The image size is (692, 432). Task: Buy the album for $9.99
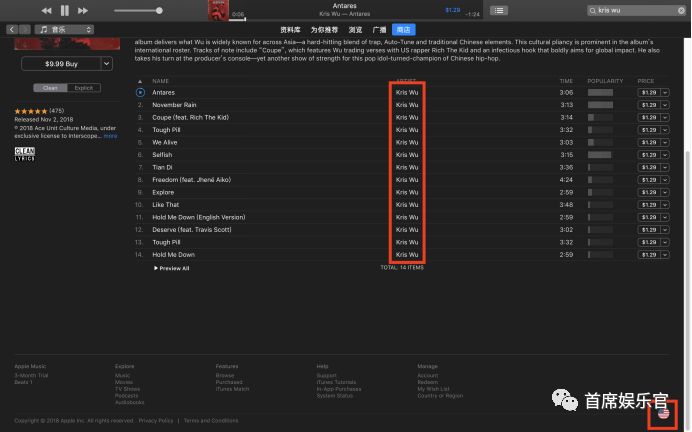(x=61, y=64)
